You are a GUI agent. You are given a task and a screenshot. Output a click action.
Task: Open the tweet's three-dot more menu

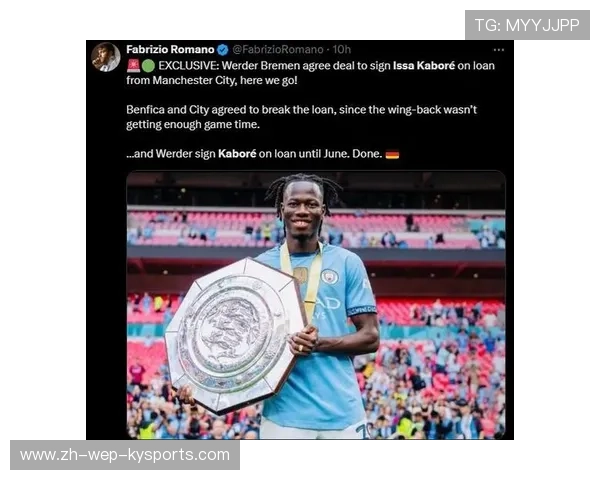click(499, 50)
